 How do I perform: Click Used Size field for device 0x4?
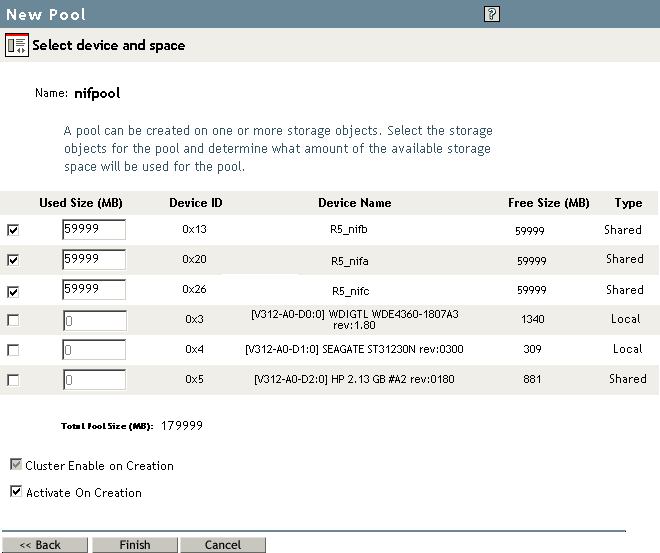[x=94, y=350]
